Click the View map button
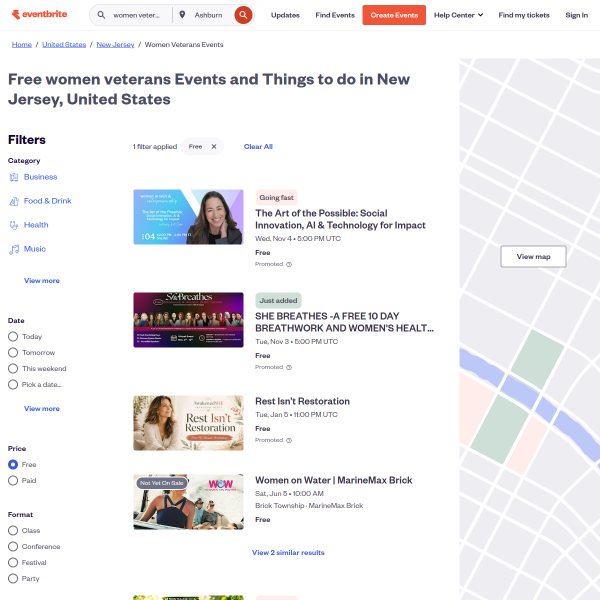 click(533, 256)
